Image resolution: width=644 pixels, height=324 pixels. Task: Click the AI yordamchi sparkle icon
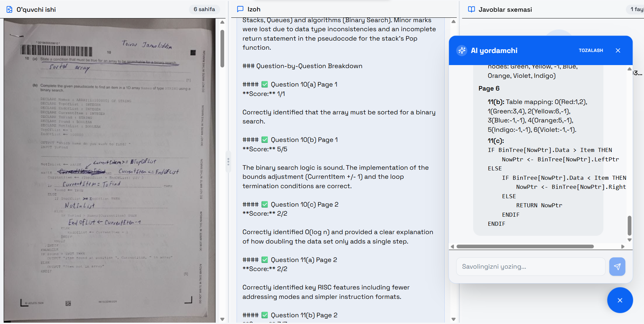(x=462, y=50)
